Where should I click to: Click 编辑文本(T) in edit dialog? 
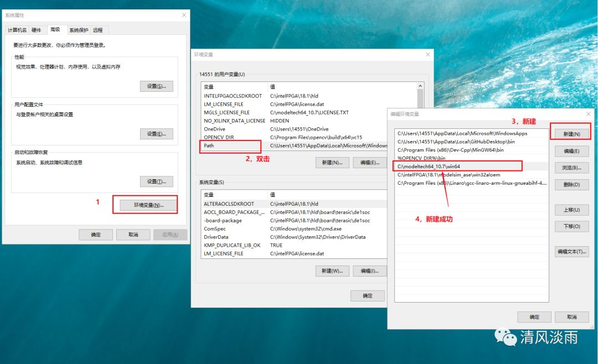point(573,252)
